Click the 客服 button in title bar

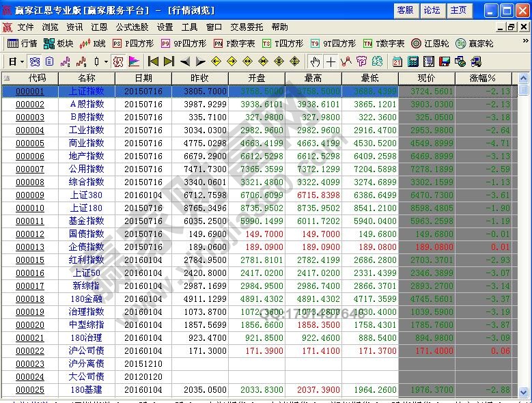coord(404,10)
